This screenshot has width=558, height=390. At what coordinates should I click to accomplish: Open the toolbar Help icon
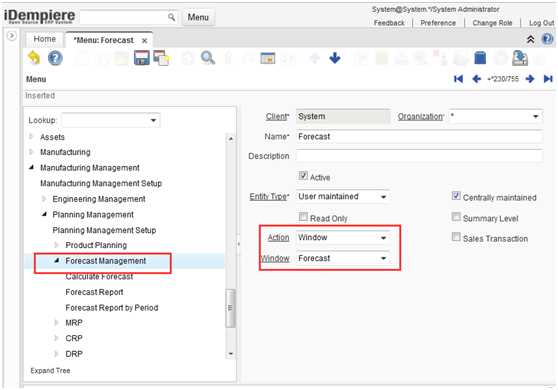(x=55, y=58)
